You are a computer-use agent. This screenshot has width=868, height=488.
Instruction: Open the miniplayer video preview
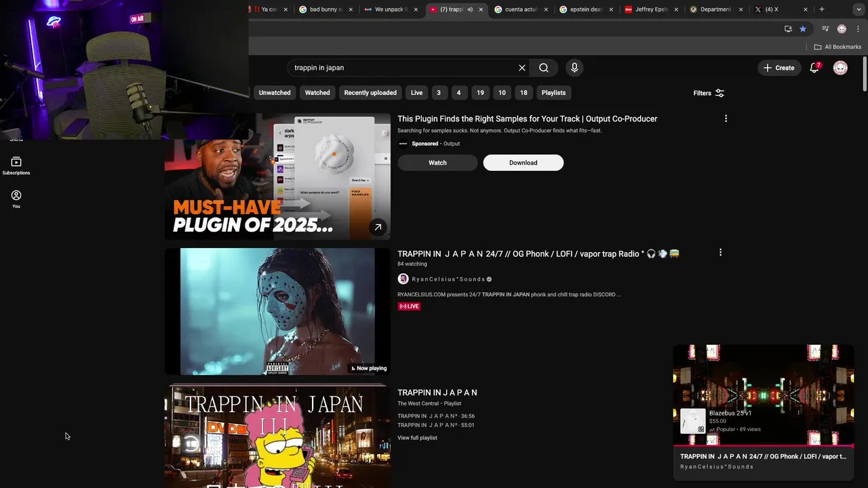tap(764, 394)
